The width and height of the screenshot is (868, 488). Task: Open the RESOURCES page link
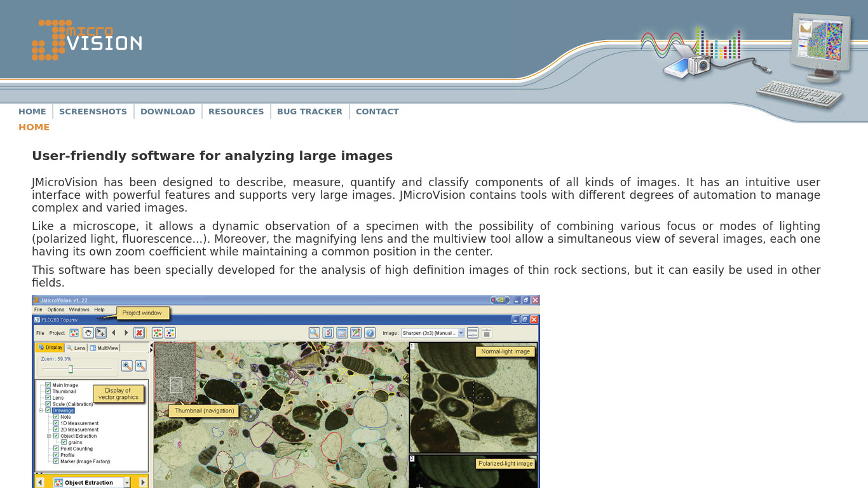click(236, 111)
